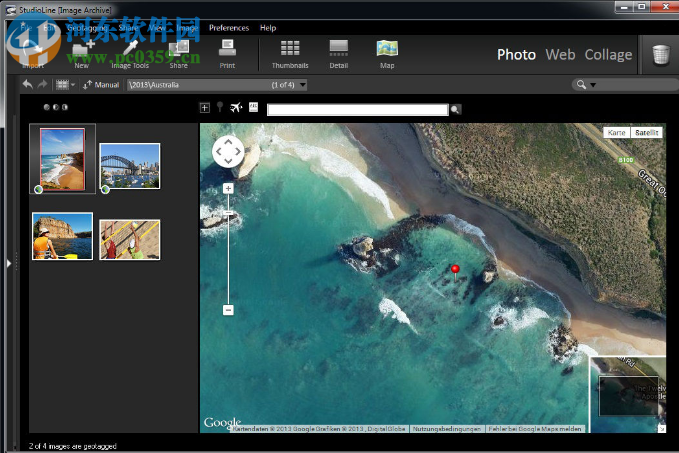Switch map to Satellit mode
The image size is (679, 453).
pyautogui.click(x=647, y=133)
